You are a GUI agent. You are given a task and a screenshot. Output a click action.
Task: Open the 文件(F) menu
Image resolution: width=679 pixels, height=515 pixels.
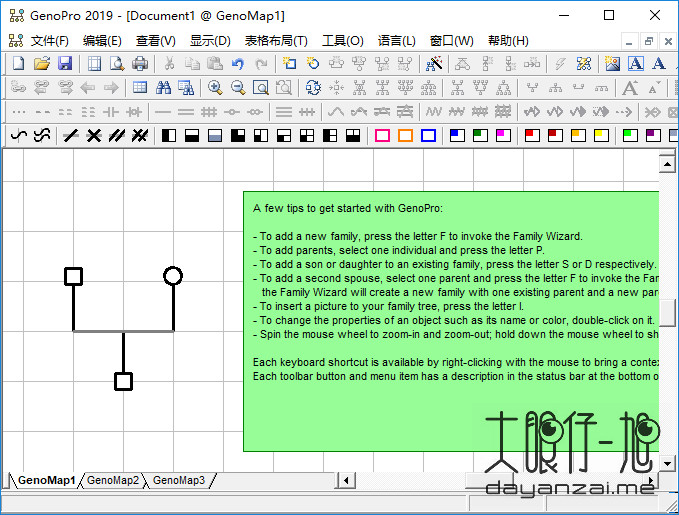[x=50, y=41]
